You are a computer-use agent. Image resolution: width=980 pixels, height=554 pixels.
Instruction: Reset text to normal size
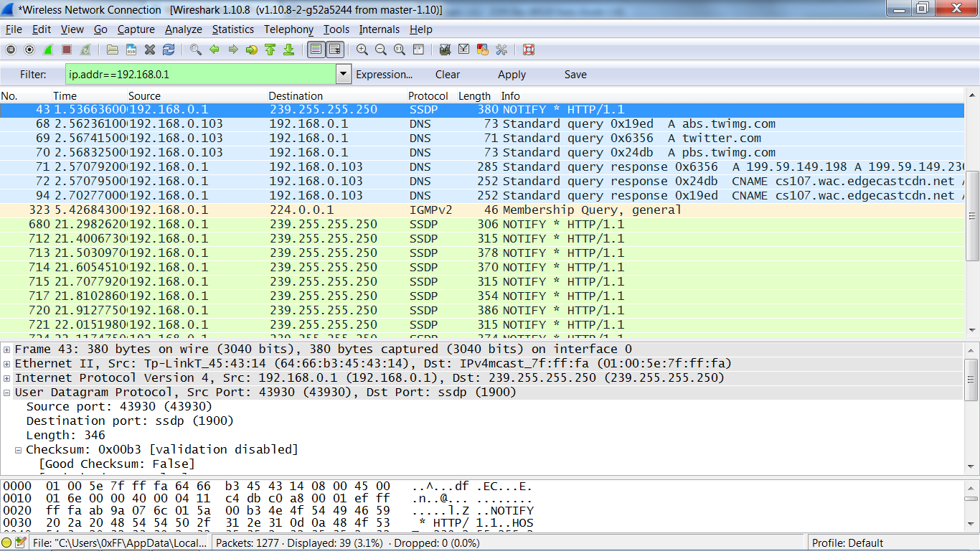pyautogui.click(x=400, y=50)
